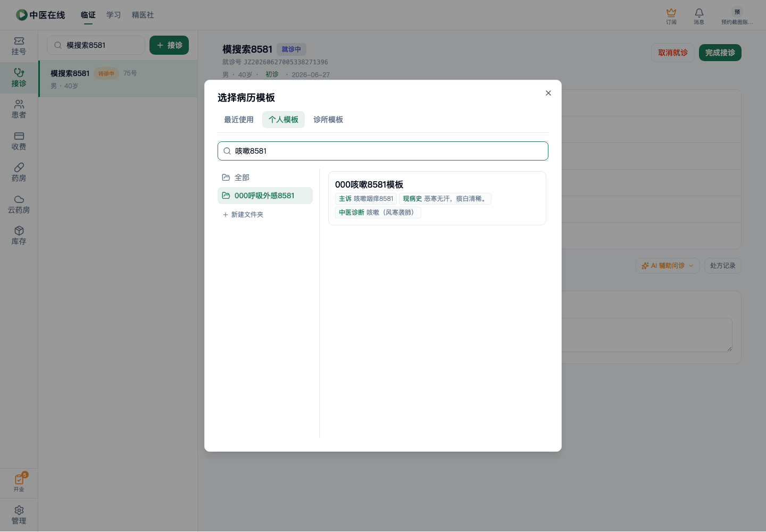Open the 学习 top navigation tab
Screen dimensions: 766x532
tap(114, 15)
